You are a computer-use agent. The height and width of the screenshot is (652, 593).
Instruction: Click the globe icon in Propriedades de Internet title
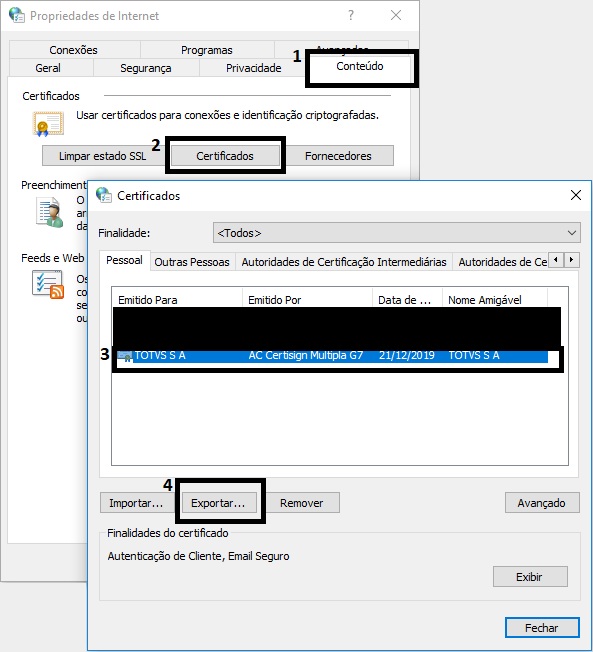17,15
